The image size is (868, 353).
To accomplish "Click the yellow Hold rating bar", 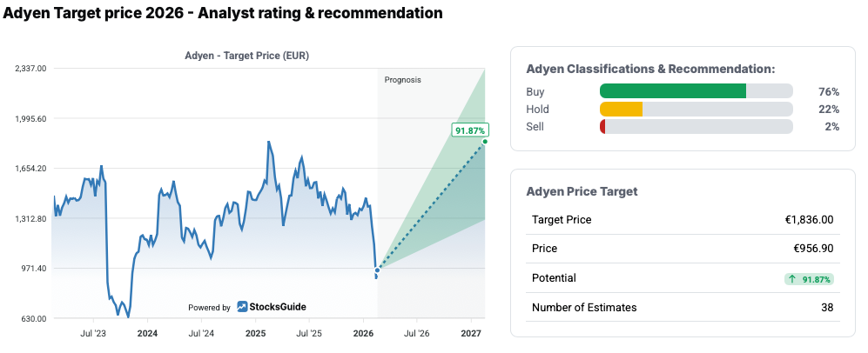I will [x=622, y=109].
